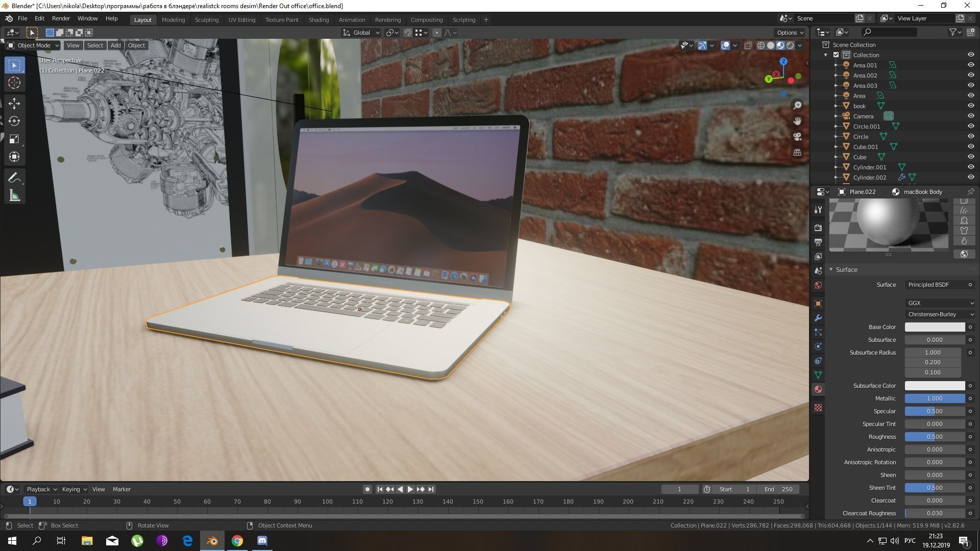The width and height of the screenshot is (980, 551).
Task: Open Render properties tab icon
Action: coord(818,228)
